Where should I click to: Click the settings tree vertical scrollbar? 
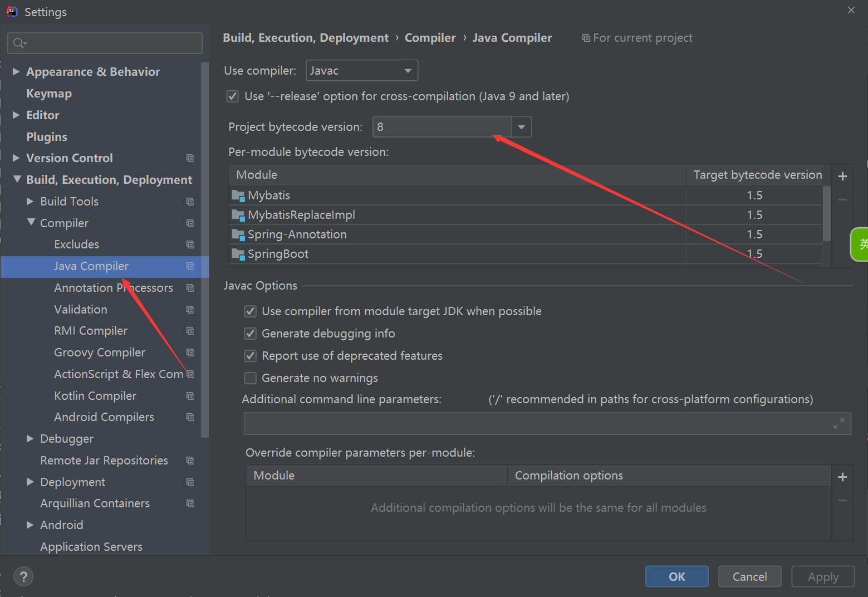205,251
